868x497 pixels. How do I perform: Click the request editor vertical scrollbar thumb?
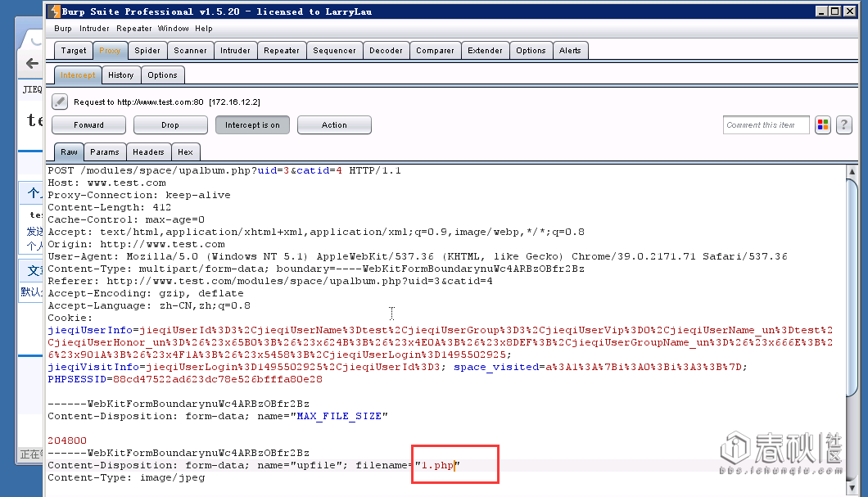pyautogui.click(x=852, y=287)
